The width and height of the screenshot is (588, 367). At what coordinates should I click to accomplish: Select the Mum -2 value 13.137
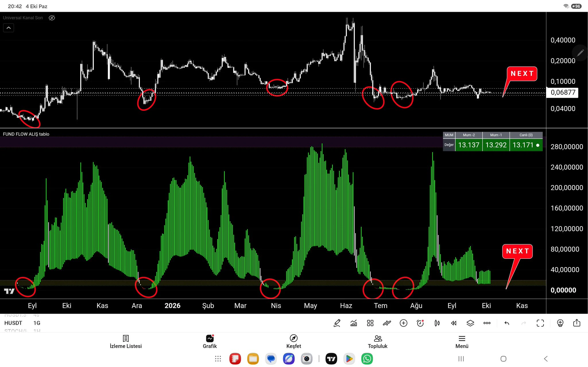tap(469, 145)
